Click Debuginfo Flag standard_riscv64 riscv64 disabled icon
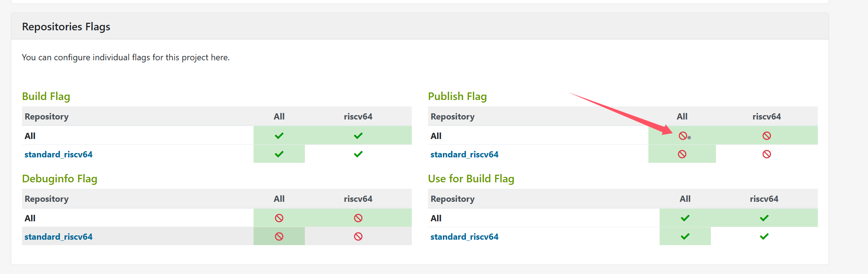This screenshot has width=868, height=274. [x=358, y=236]
